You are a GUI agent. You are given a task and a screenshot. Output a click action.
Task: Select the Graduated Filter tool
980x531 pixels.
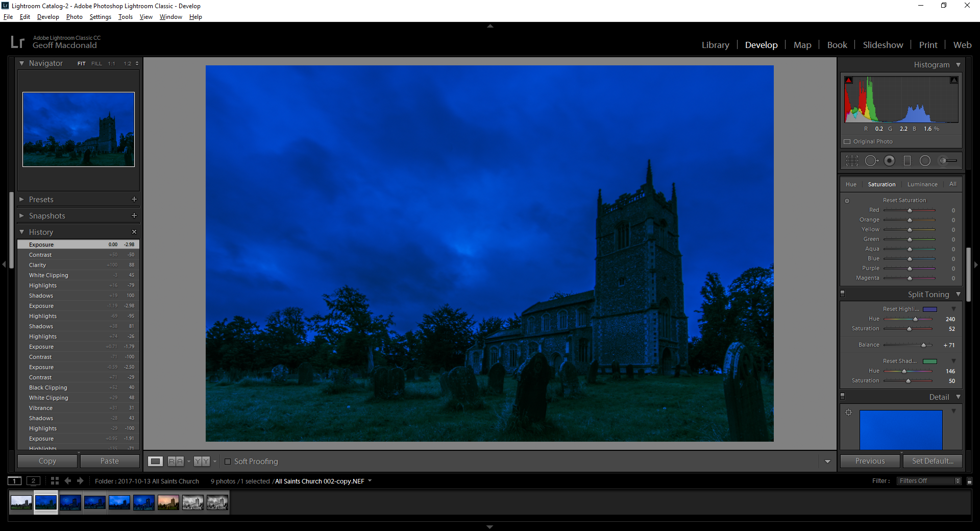point(907,161)
